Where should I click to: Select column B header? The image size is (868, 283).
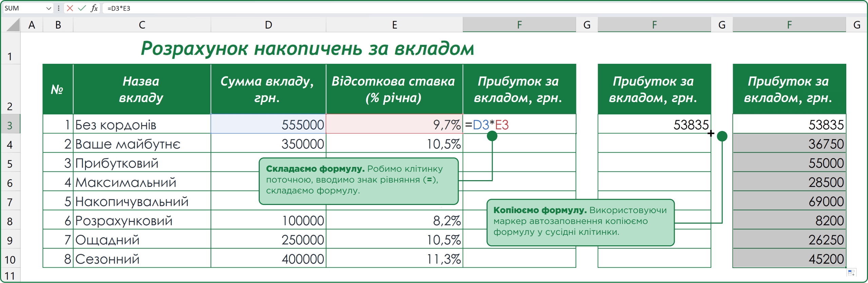coord(58,25)
